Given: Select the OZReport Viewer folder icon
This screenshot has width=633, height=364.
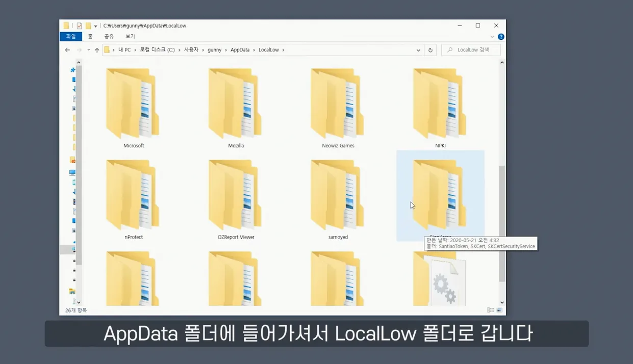Looking at the screenshot, I should 236,195.
